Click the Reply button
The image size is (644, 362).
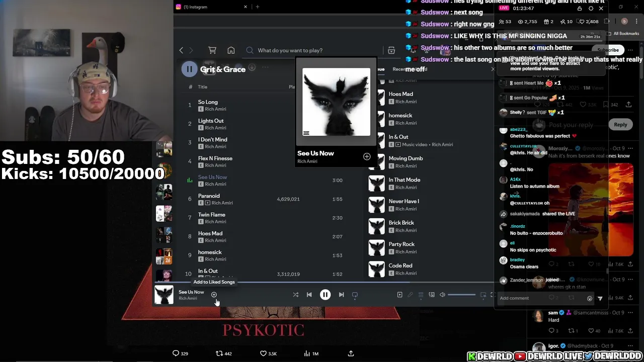pos(620,125)
